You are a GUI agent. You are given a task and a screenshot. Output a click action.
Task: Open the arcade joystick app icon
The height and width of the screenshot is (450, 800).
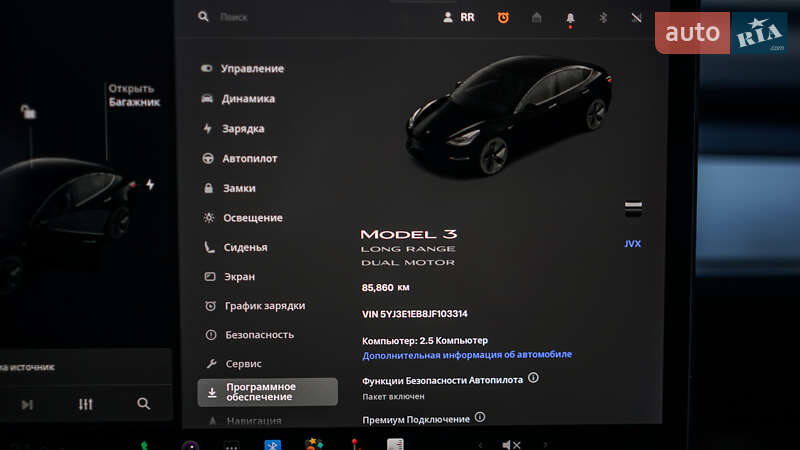[x=355, y=444]
